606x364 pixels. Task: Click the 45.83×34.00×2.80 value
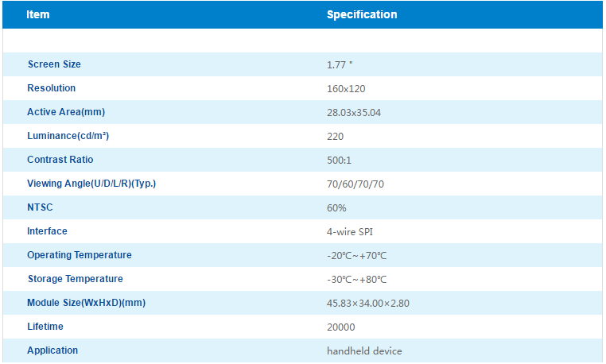[x=368, y=304]
